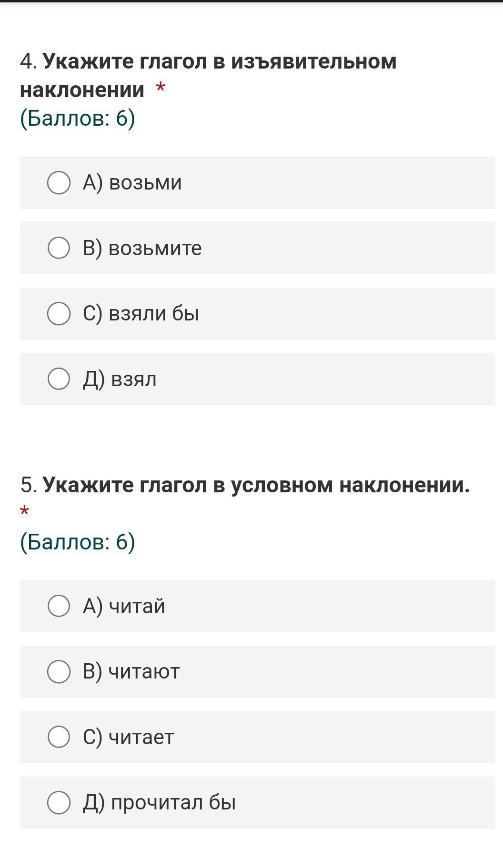Click the '(Баллов: 6)' text under question 4
The image size is (503, 868).
click(x=78, y=119)
